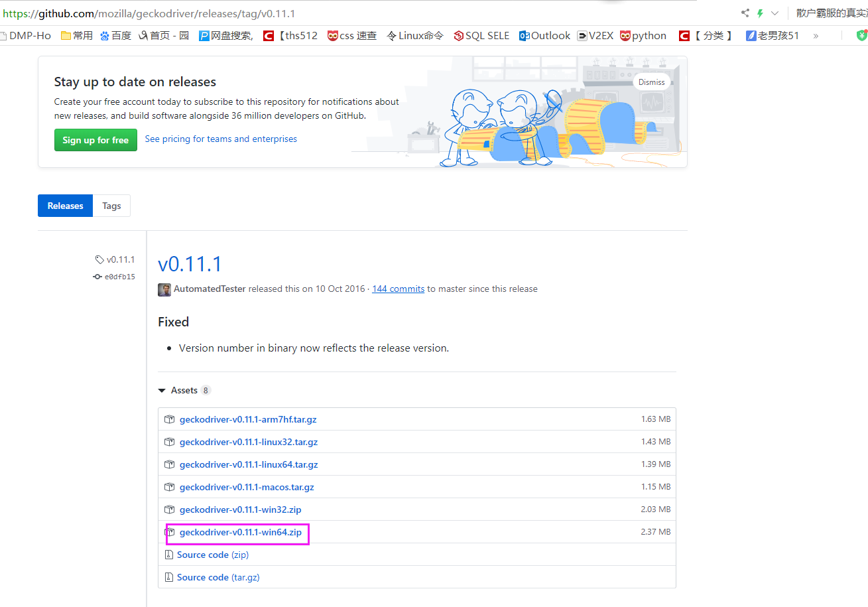The height and width of the screenshot is (607, 868).
Task: Open the css 速查 bookmark
Action: pos(352,36)
